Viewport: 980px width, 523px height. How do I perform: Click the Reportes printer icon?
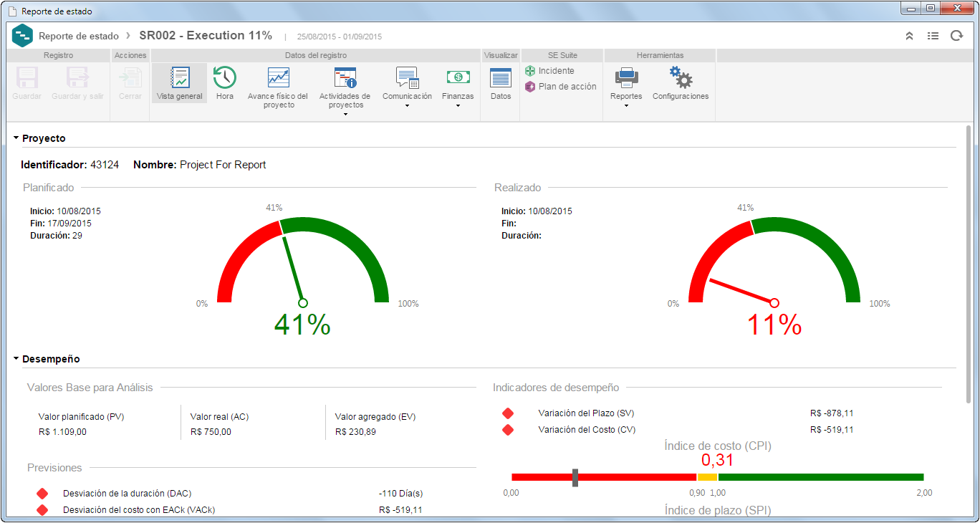(x=626, y=77)
